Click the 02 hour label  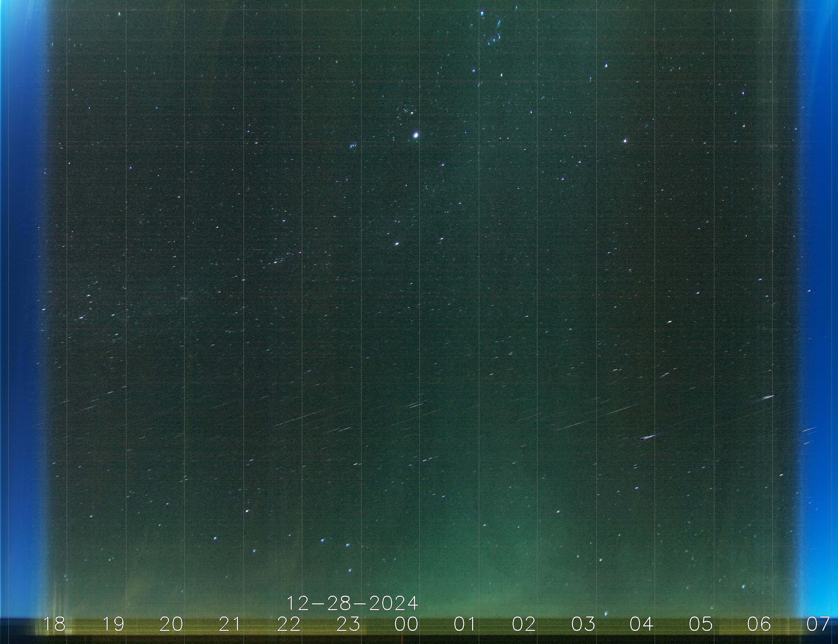coord(524,624)
